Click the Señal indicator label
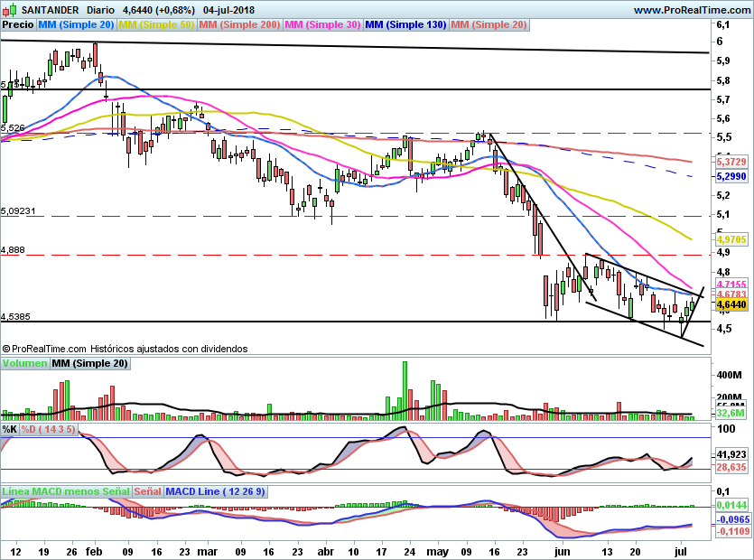 click(147, 491)
